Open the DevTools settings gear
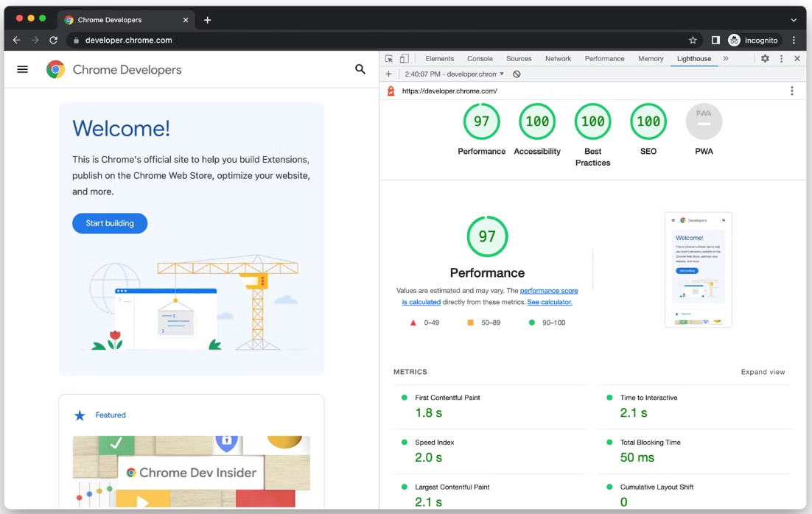This screenshot has height=514, width=812. 765,58
